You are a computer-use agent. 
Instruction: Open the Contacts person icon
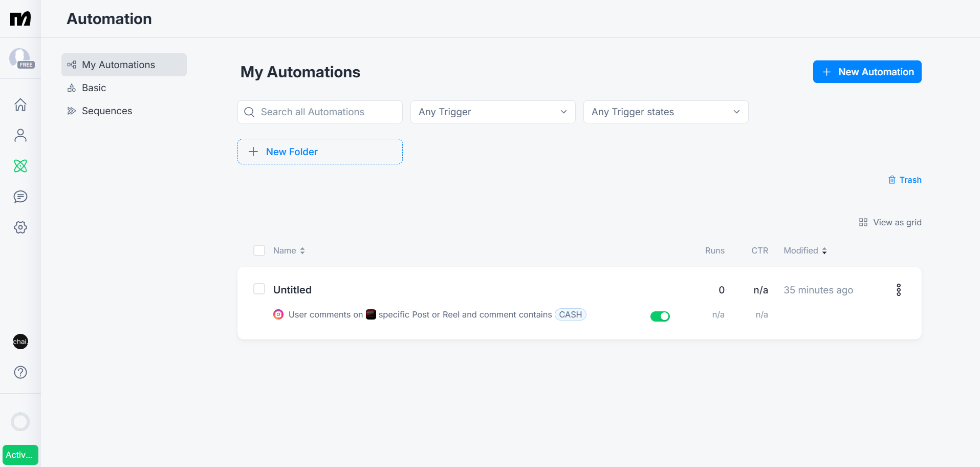20,135
